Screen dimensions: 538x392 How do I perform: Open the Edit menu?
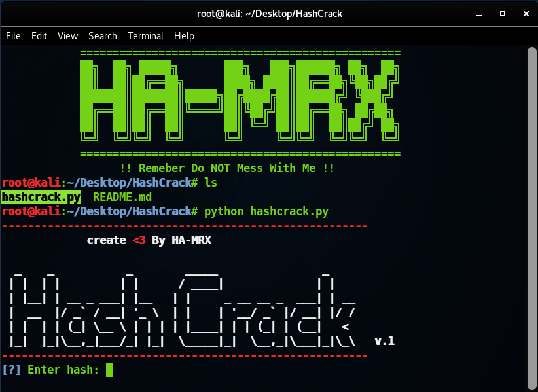39,36
